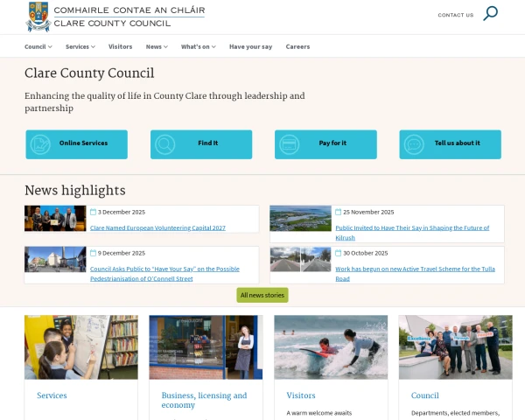Click the Find it magnifier icon
525x420 pixels.
(x=165, y=144)
